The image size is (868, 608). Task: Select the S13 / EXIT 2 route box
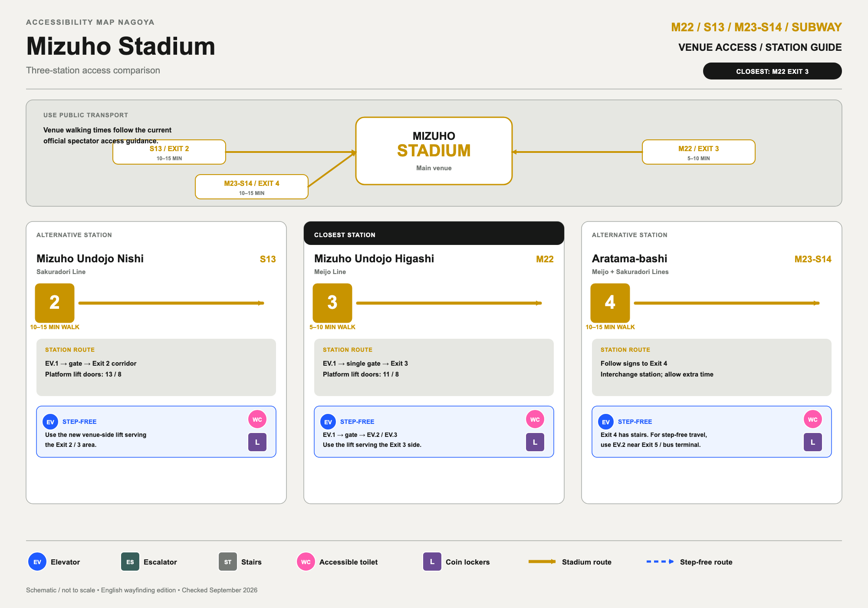click(169, 152)
